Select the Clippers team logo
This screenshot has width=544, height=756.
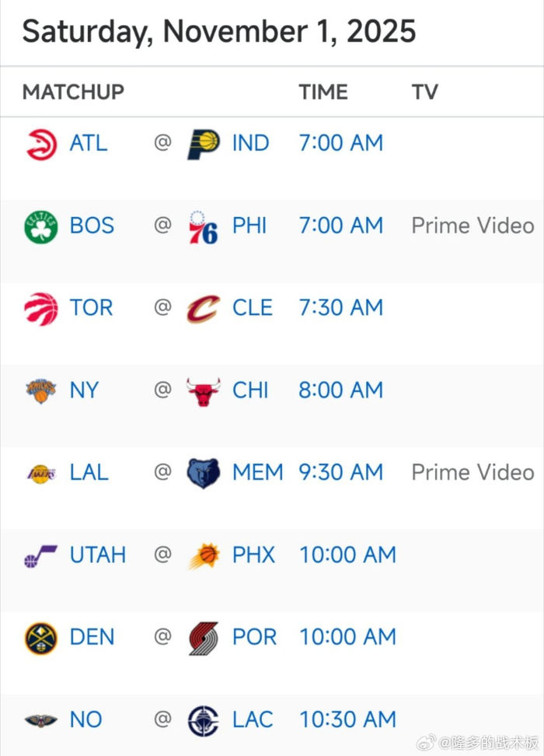(205, 719)
